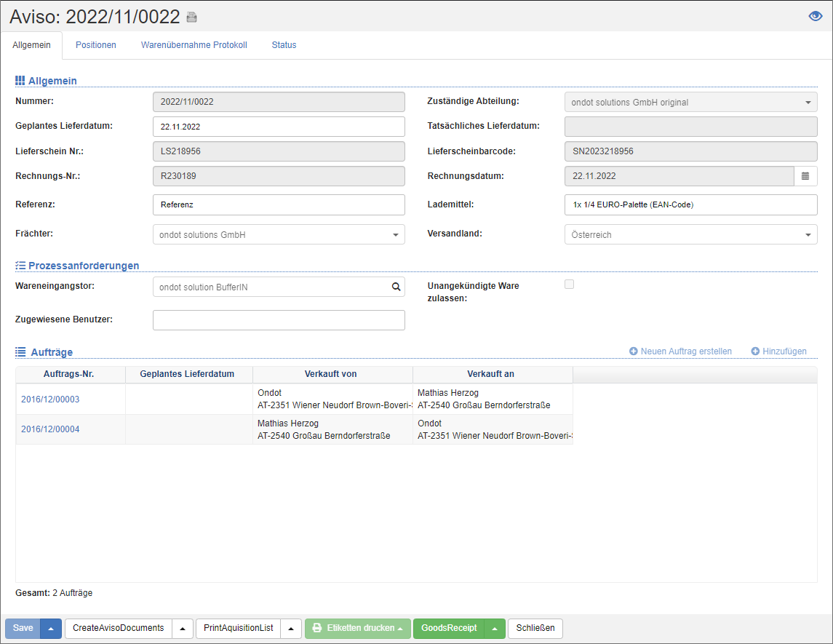Expand the Save button arrow menu
This screenshot has width=833, height=644.
51,629
